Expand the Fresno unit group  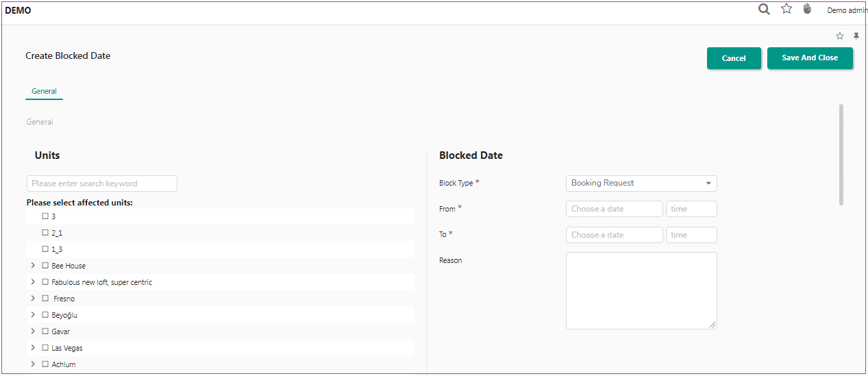(33, 298)
